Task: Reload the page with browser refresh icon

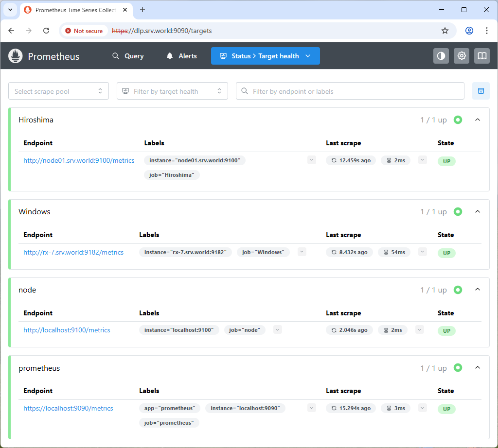Action: [46, 31]
